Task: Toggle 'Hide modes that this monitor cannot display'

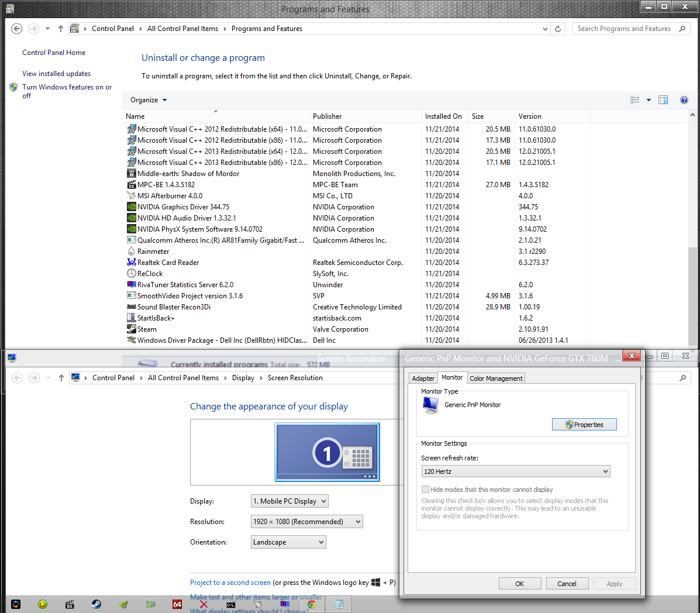Action: [426, 490]
